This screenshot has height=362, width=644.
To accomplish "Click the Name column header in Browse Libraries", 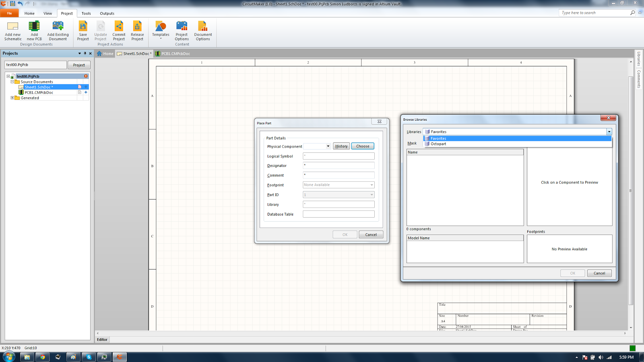I will 465,152.
